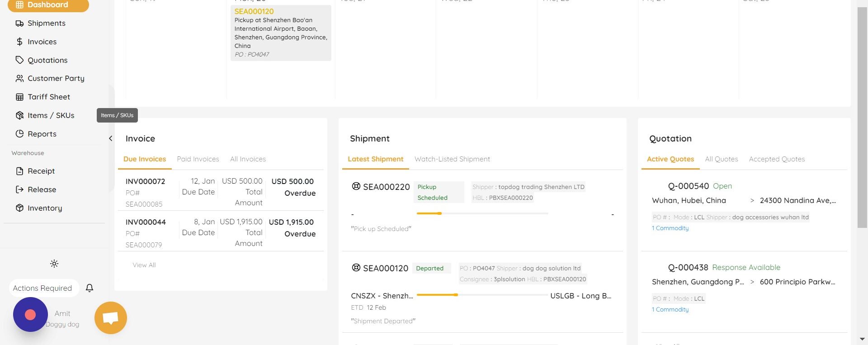Click the PO4047 label in calendar event
This screenshot has height=345, width=868.
252,54
